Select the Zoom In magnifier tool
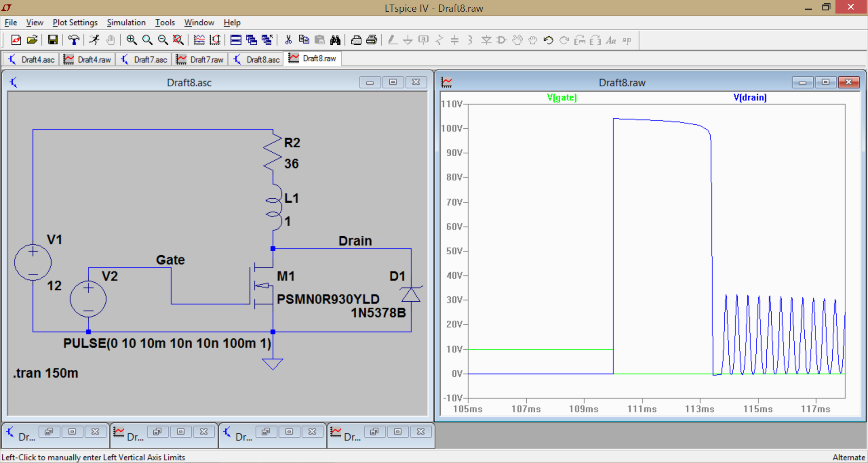This screenshot has height=463, width=868. 131,40
